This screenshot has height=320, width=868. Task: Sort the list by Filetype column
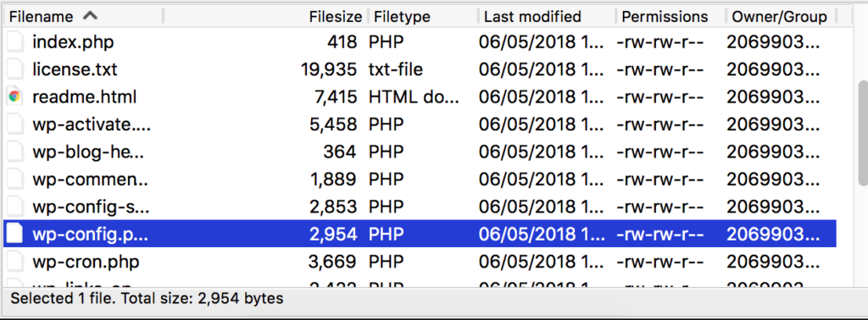[x=403, y=17]
